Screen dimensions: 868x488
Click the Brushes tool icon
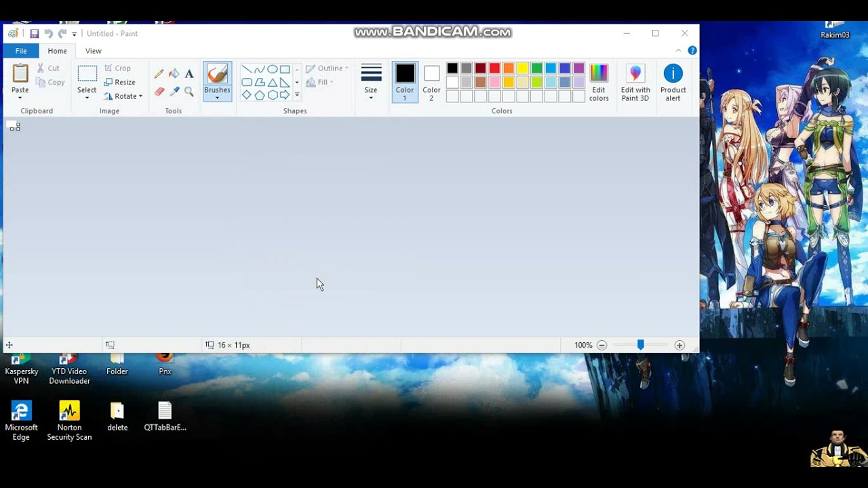[217, 73]
